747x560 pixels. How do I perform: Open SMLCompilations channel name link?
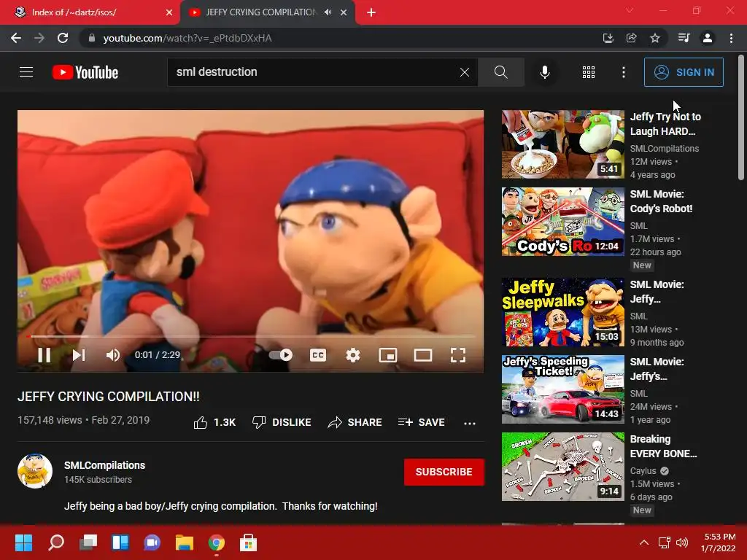[x=105, y=465]
